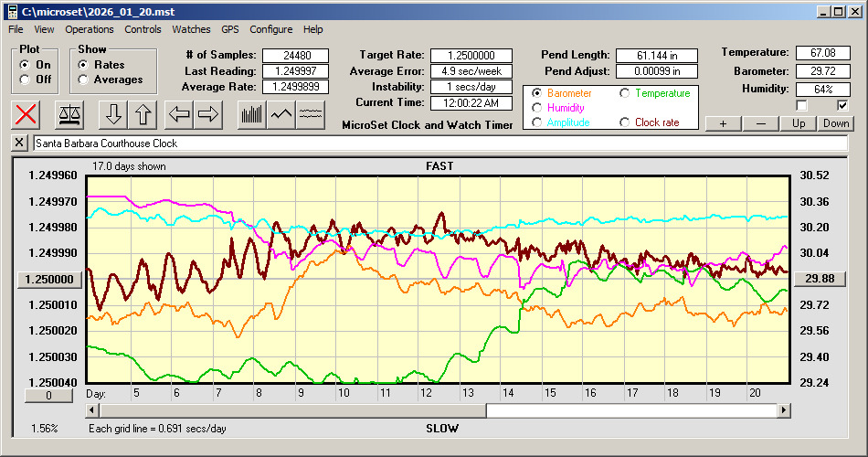The width and height of the screenshot is (868, 457).
Task: Select the Temperature trace radio button
Action: tap(626, 93)
